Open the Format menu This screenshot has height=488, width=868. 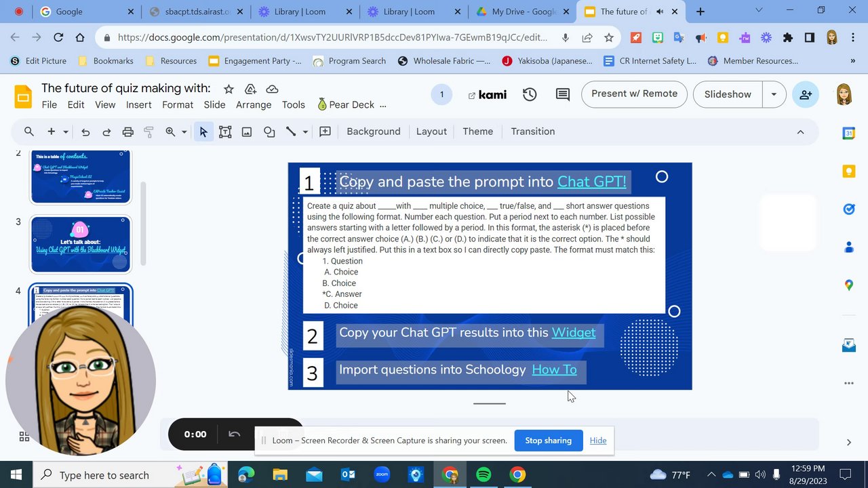pyautogui.click(x=178, y=104)
